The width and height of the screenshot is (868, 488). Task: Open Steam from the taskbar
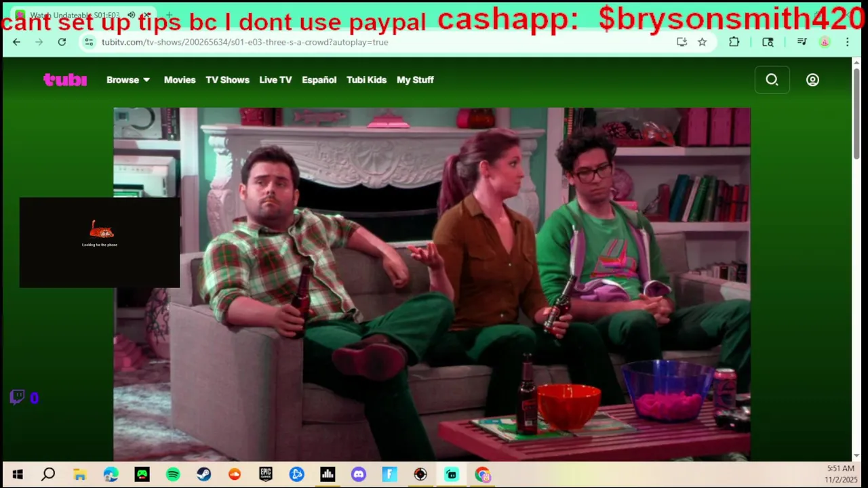203,474
